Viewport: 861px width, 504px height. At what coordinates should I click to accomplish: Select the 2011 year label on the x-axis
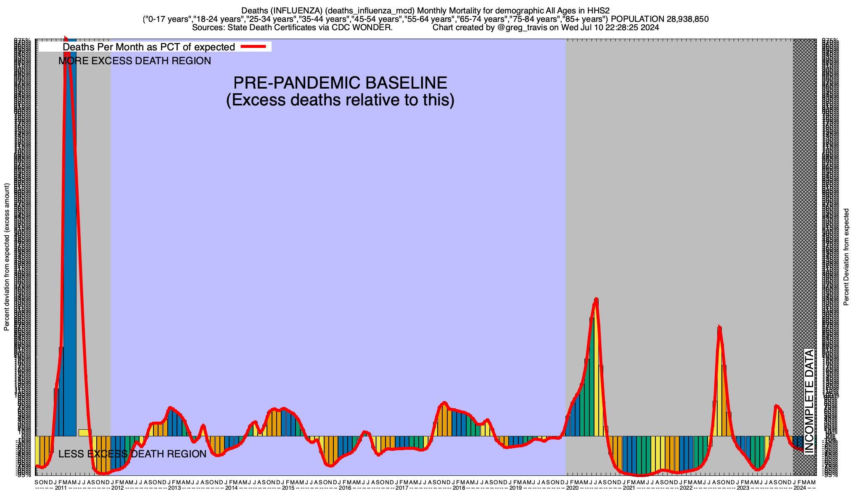(61, 488)
